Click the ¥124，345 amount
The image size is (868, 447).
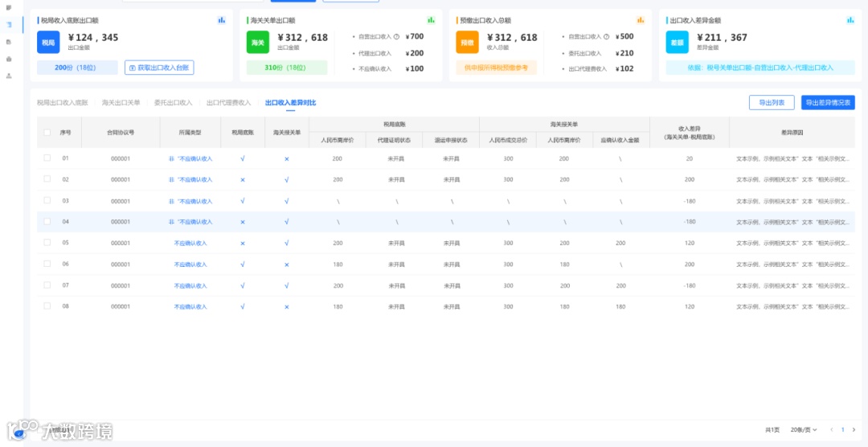click(x=93, y=38)
